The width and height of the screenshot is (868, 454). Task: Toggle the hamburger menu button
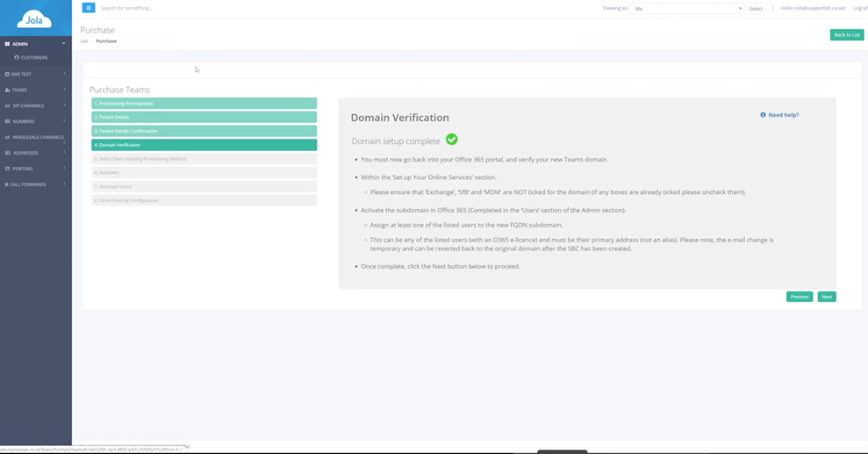(x=89, y=8)
